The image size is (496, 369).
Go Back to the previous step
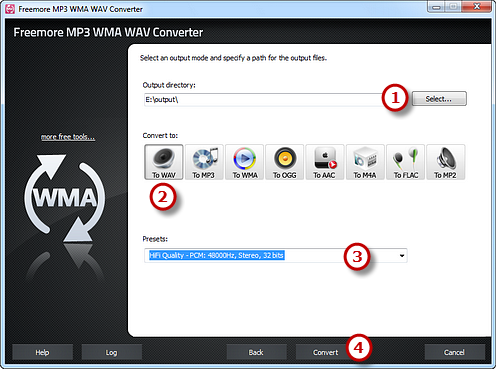pos(256,352)
